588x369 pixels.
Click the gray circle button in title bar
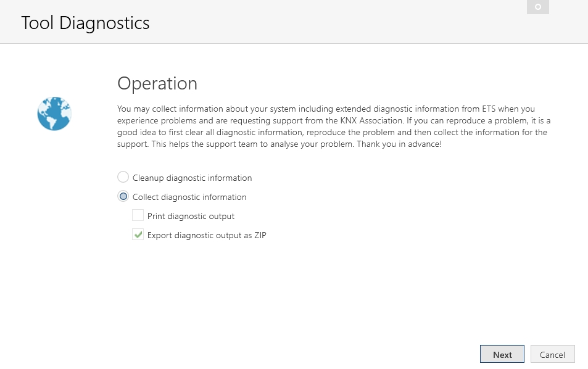tap(538, 7)
